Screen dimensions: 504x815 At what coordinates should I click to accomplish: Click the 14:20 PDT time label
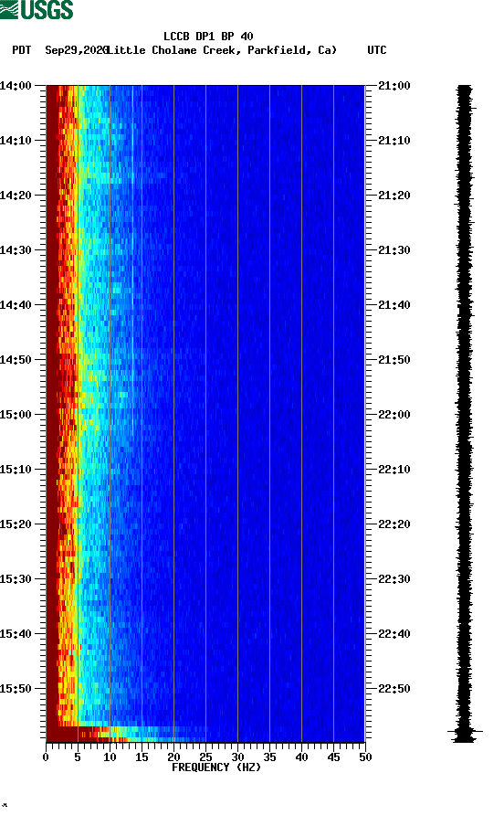(16, 196)
